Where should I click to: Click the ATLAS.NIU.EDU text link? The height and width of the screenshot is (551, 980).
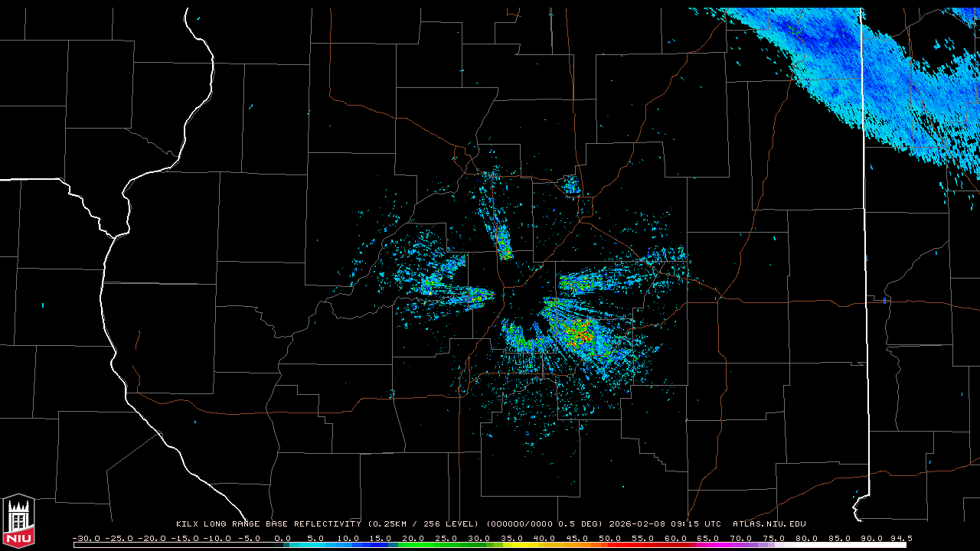pyautogui.click(x=769, y=524)
